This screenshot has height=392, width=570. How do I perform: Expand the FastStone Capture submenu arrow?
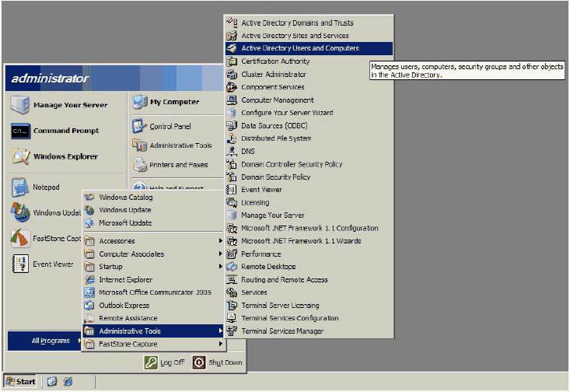220,344
